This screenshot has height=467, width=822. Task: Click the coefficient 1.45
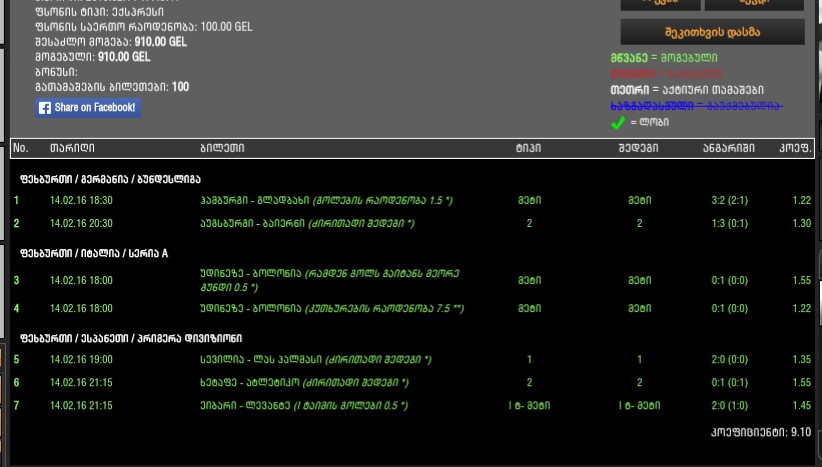click(x=802, y=406)
